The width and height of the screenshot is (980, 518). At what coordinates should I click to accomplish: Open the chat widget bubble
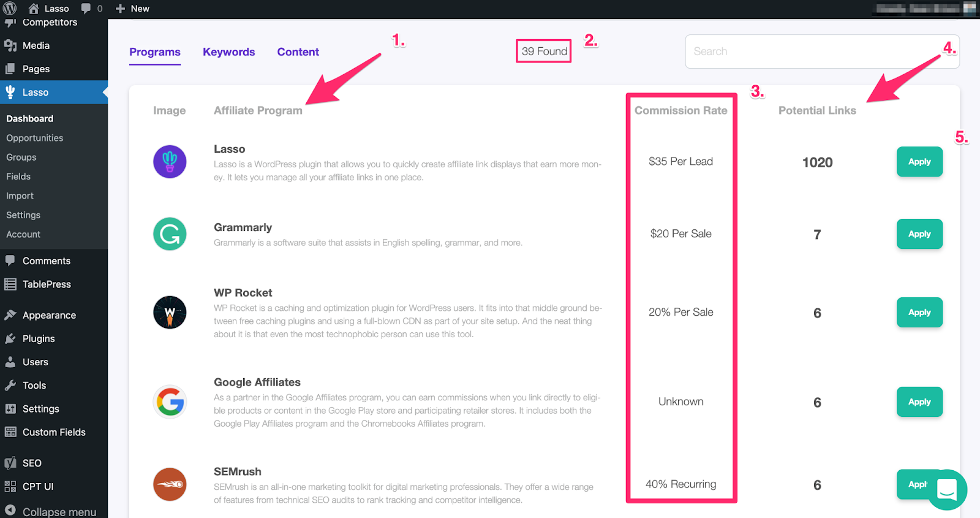[x=947, y=489]
